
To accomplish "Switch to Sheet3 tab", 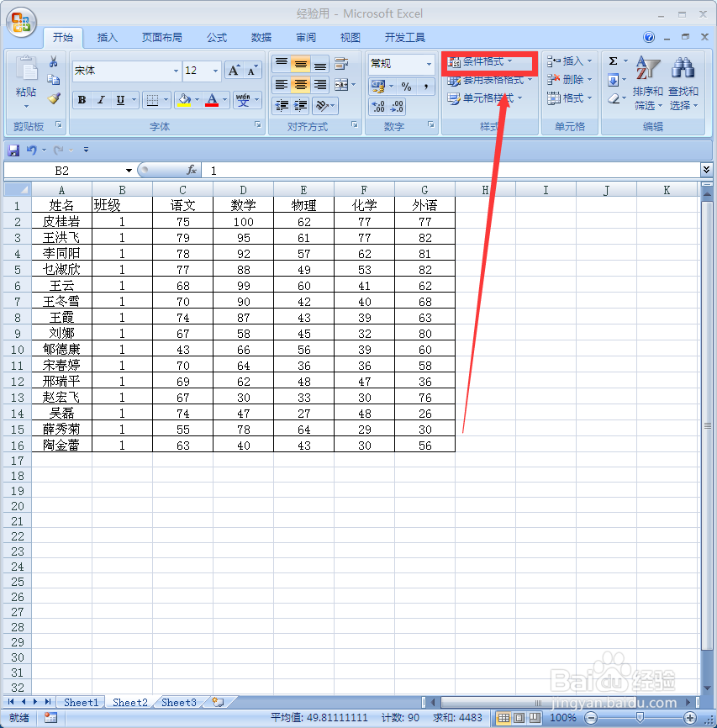I will (179, 703).
